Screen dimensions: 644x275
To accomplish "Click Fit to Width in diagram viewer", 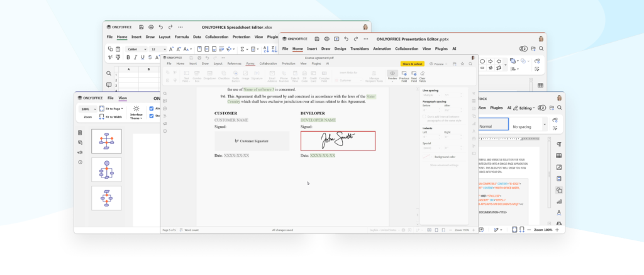I will pos(111,117).
